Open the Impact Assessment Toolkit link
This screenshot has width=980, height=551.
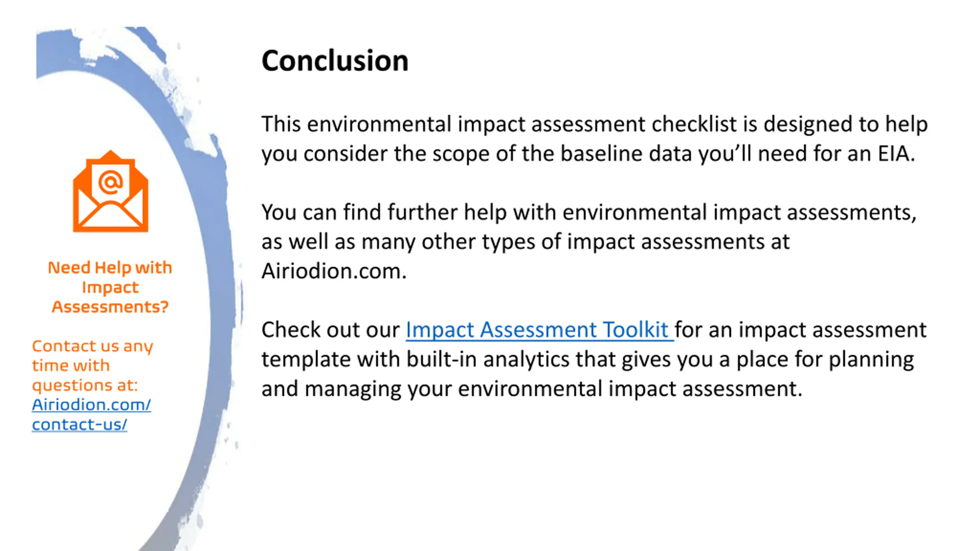(x=539, y=330)
